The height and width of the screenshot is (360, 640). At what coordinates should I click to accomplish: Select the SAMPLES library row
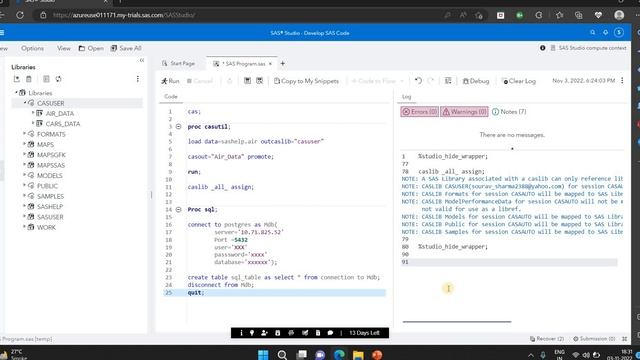pos(50,196)
